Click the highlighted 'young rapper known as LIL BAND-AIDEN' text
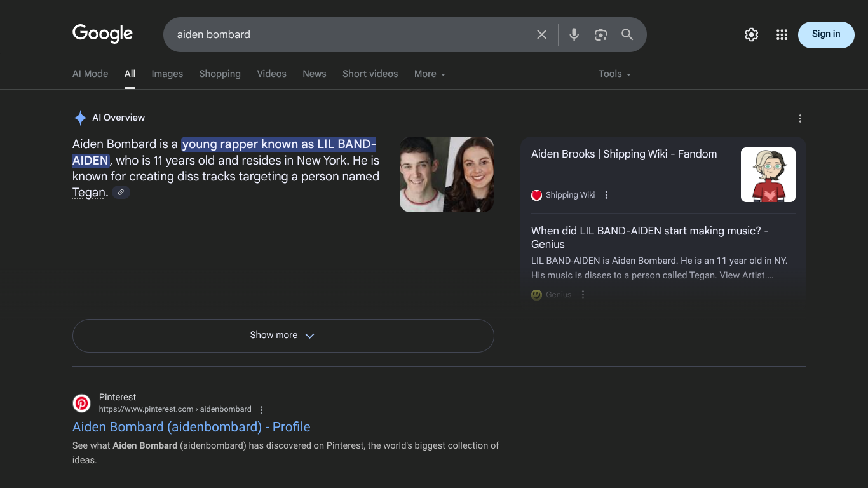 coord(224,152)
